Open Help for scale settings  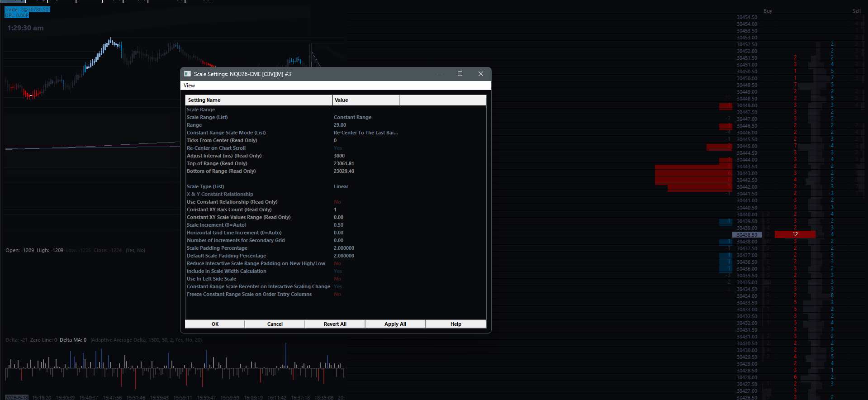(456, 324)
